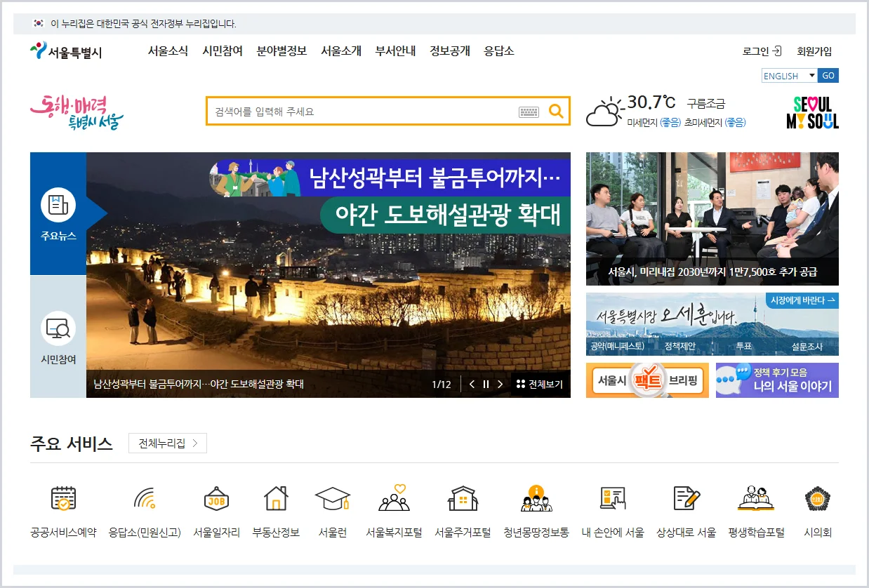
Task: Open 서울런 graduation cap icon
Action: tap(332, 498)
